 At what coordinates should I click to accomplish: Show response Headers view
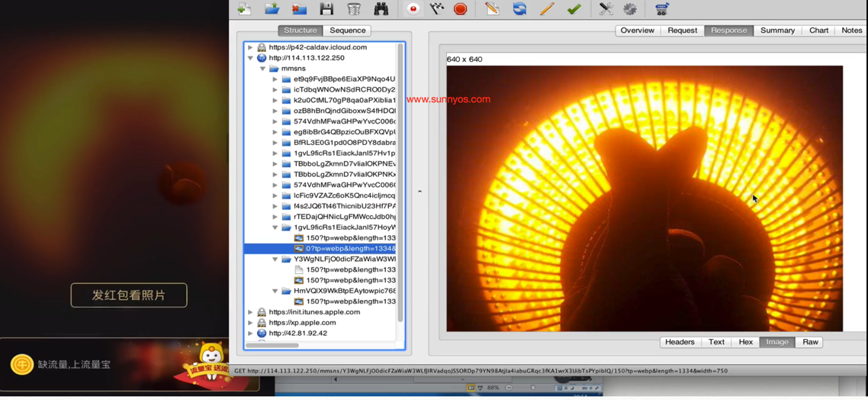pyautogui.click(x=680, y=342)
